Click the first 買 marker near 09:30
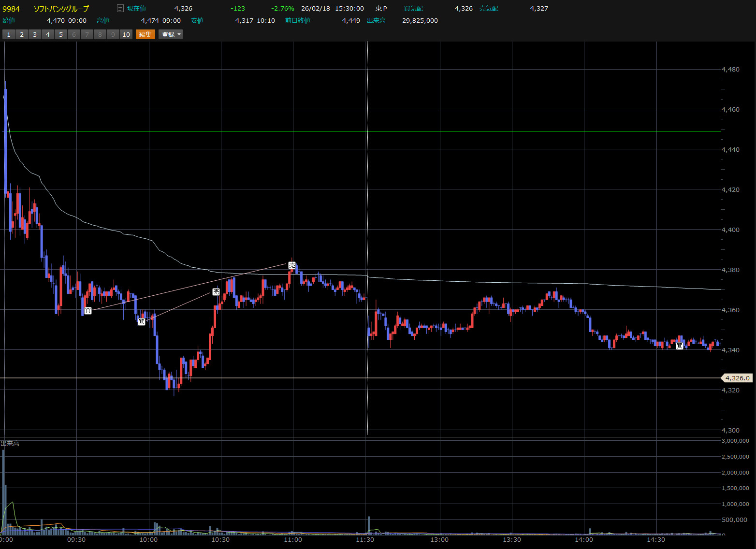756x549 pixels. [x=88, y=310]
